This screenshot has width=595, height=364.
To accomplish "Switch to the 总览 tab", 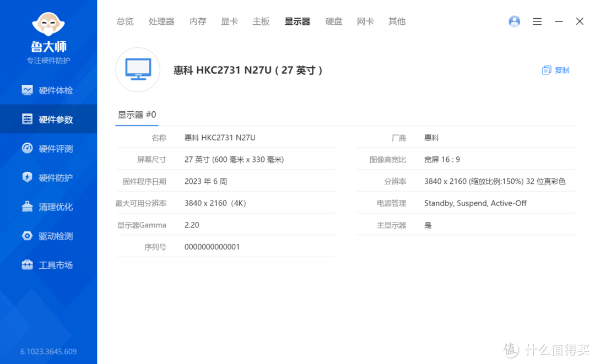I will pos(125,21).
